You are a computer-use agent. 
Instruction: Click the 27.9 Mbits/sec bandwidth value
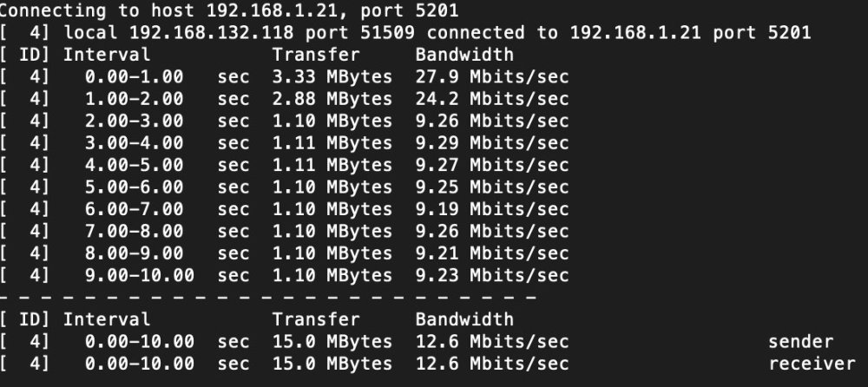tap(492, 77)
